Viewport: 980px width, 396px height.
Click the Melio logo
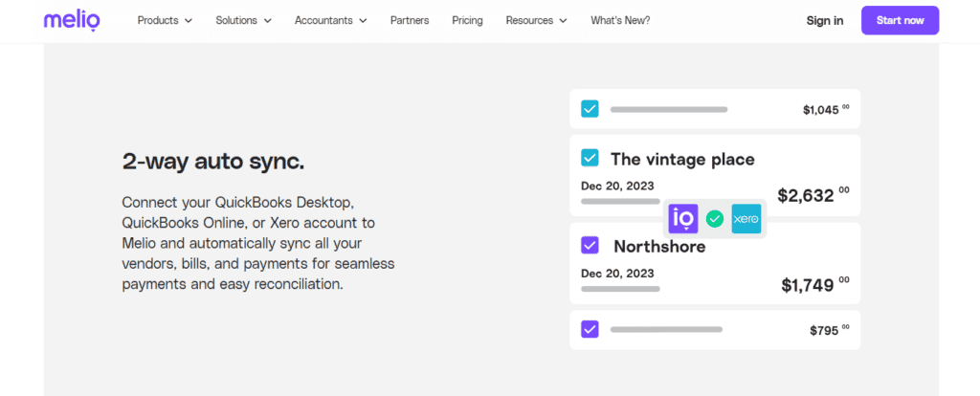point(72,20)
